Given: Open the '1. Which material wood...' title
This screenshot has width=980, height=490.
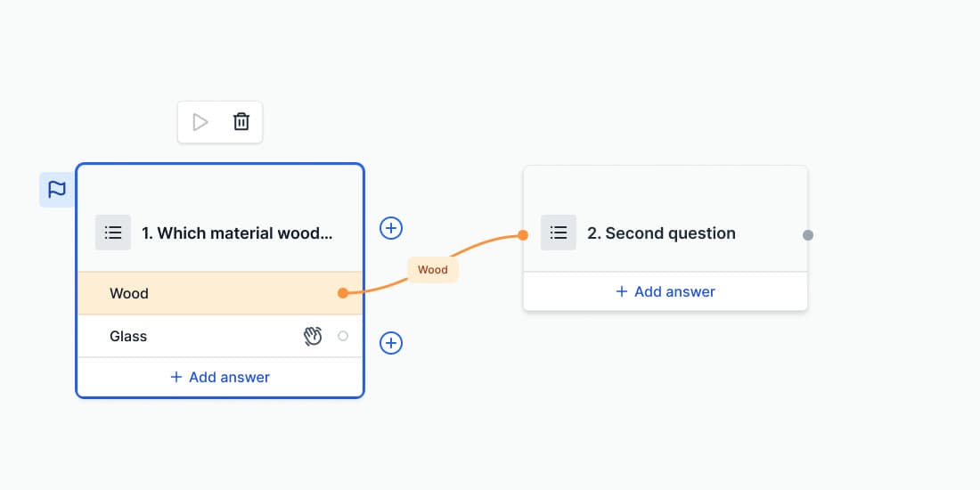Looking at the screenshot, I should (x=238, y=233).
